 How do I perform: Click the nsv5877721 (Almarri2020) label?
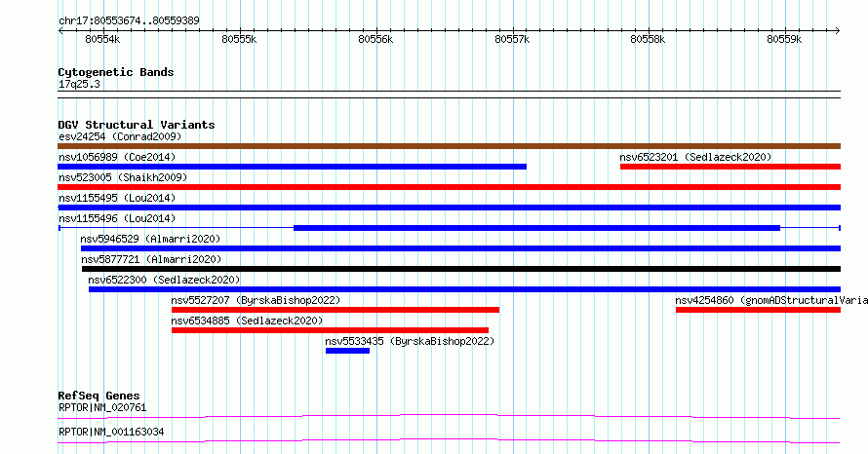click(151, 259)
